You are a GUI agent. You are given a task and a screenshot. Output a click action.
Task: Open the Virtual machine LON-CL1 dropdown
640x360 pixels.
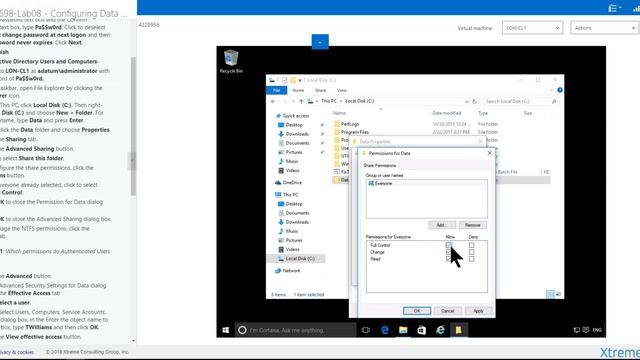(x=532, y=28)
